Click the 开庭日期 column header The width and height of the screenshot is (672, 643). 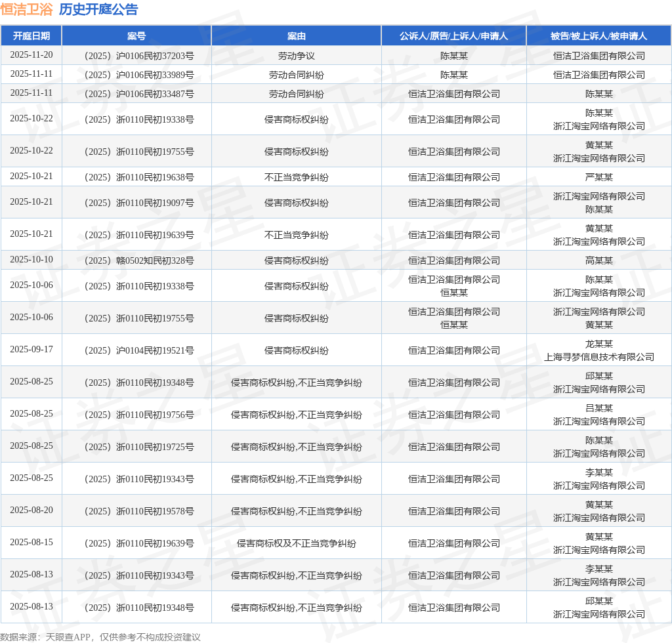pos(31,36)
